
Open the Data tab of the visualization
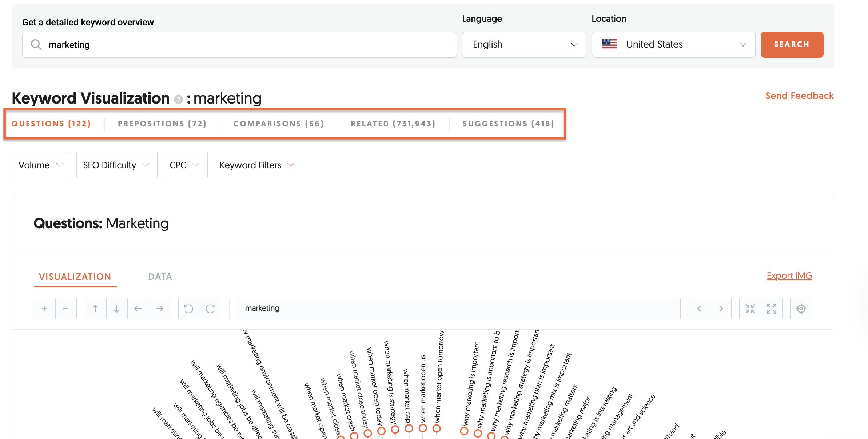160,276
